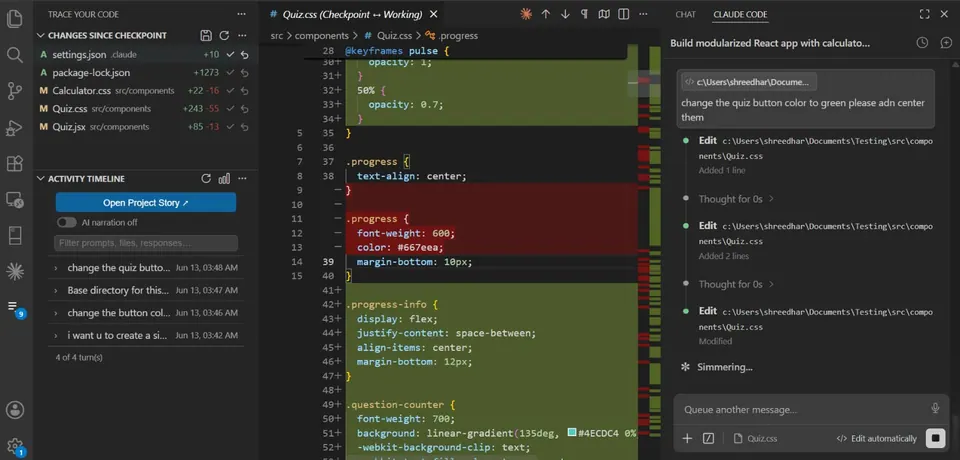Click the 'components' breadcrumb segment
Image resolution: width=960 pixels, height=460 pixels.
point(321,36)
